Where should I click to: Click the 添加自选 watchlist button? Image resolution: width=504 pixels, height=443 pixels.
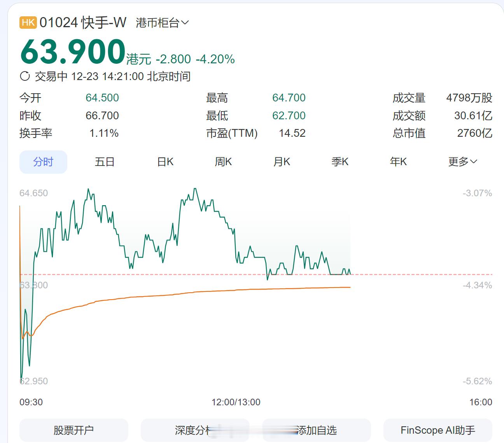click(x=317, y=430)
